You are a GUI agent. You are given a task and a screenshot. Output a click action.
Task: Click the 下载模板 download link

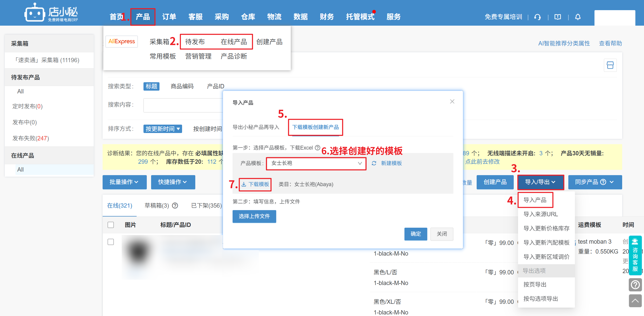[255, 184]
